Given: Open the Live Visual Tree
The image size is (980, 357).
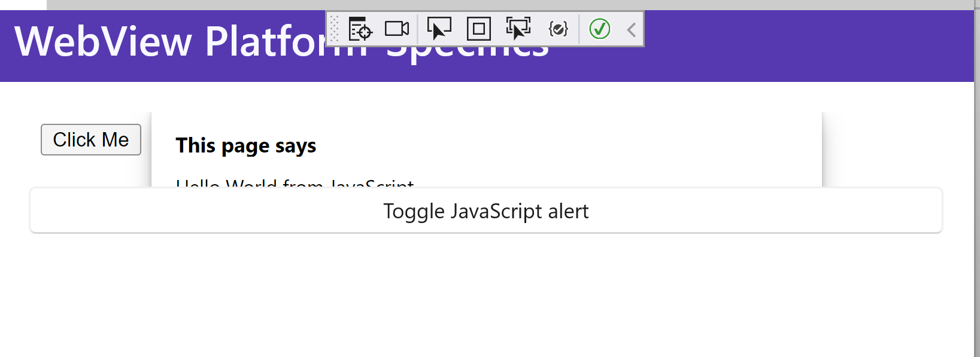Looking at the screenshot, I should tap(360, 28).
